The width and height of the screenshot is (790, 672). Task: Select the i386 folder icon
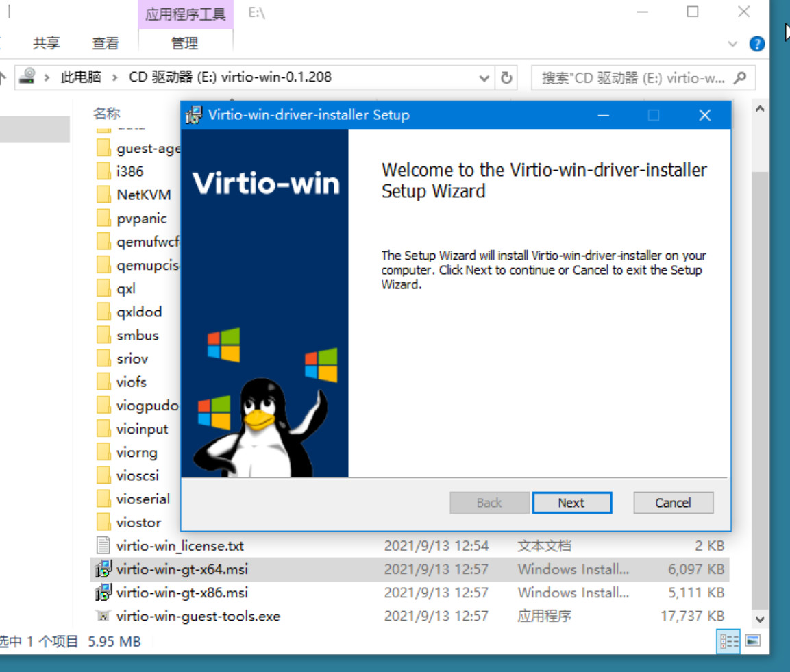tap(103, 171)
